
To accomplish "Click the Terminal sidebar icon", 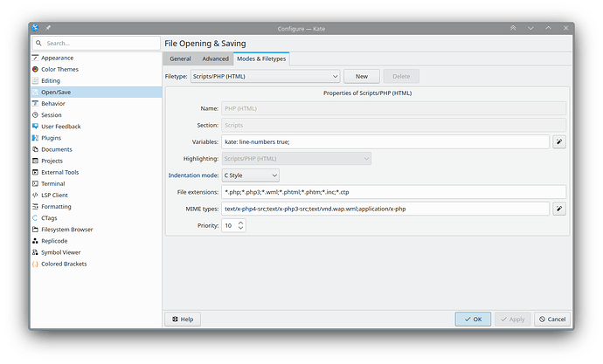I will (x=35, y=184).
